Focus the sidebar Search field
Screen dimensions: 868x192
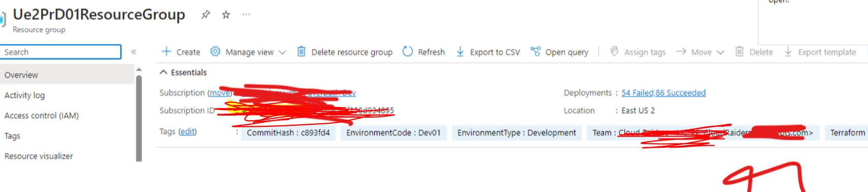pyautogui.click(x=61, y=52)
